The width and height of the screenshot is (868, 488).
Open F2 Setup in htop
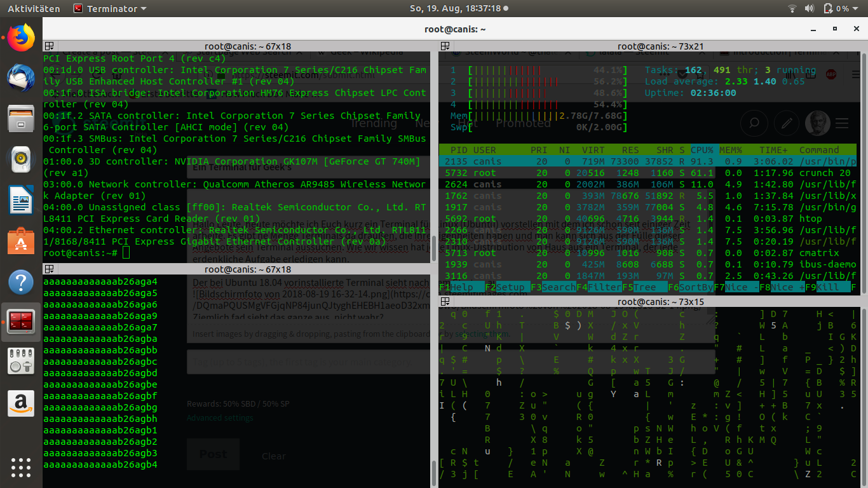click(x=508, y=287)
